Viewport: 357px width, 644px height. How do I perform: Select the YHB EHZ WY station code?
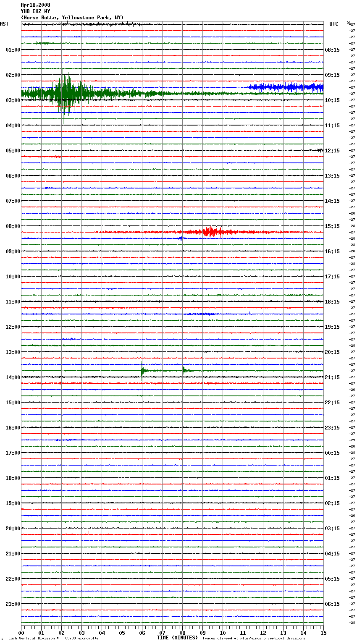click(x=36, y=11)
